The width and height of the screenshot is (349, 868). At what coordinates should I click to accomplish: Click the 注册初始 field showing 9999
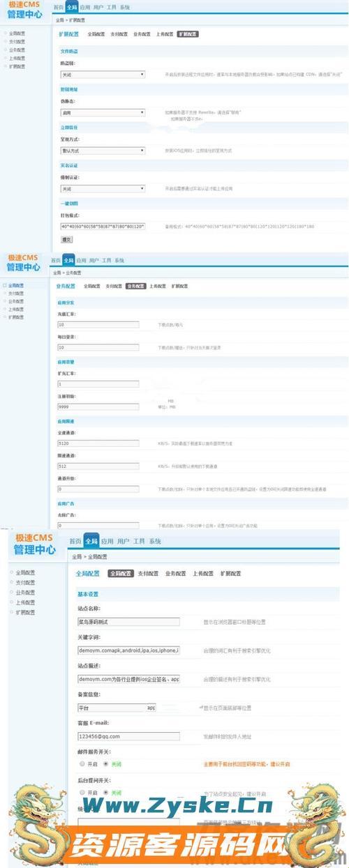click(x=98, y=406)
